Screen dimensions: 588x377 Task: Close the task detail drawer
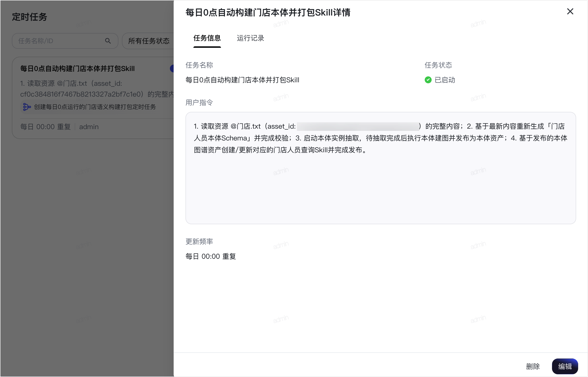pyautogui.click(x=570, y=11)
